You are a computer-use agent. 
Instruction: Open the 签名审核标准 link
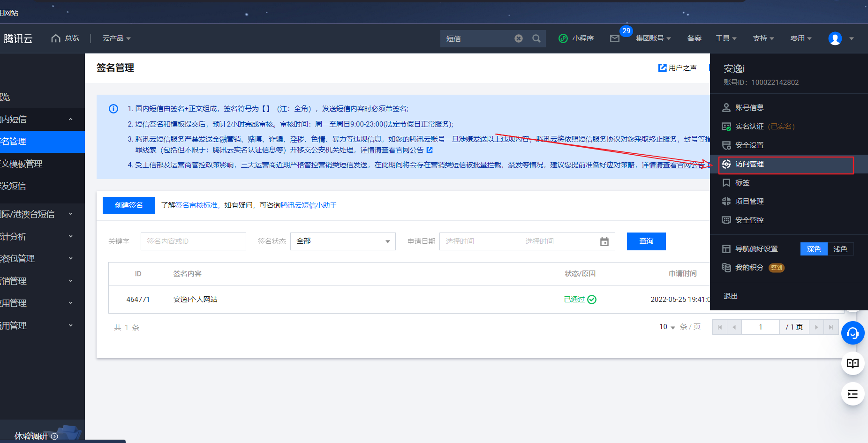196,205
